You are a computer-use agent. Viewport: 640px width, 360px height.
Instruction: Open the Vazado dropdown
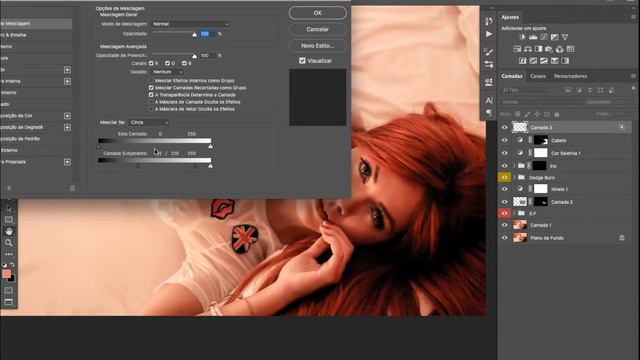pyautogui.click(x=168, y=72)
